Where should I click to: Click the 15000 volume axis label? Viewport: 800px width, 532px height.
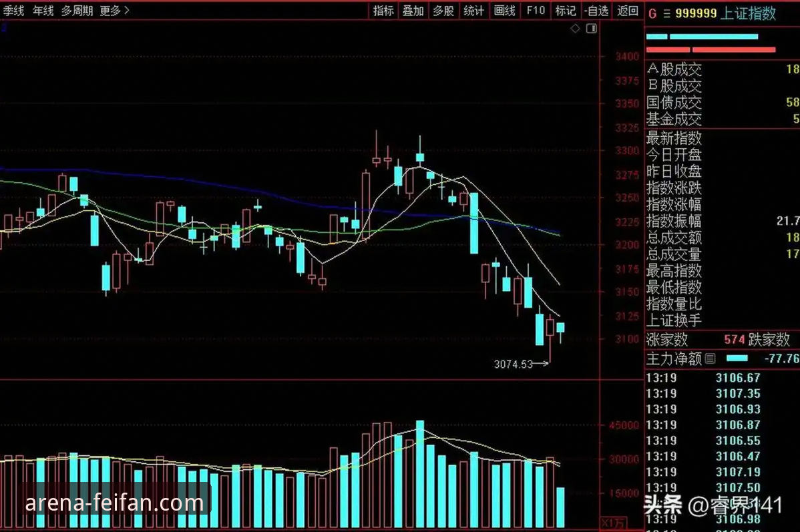coord(624,493)
